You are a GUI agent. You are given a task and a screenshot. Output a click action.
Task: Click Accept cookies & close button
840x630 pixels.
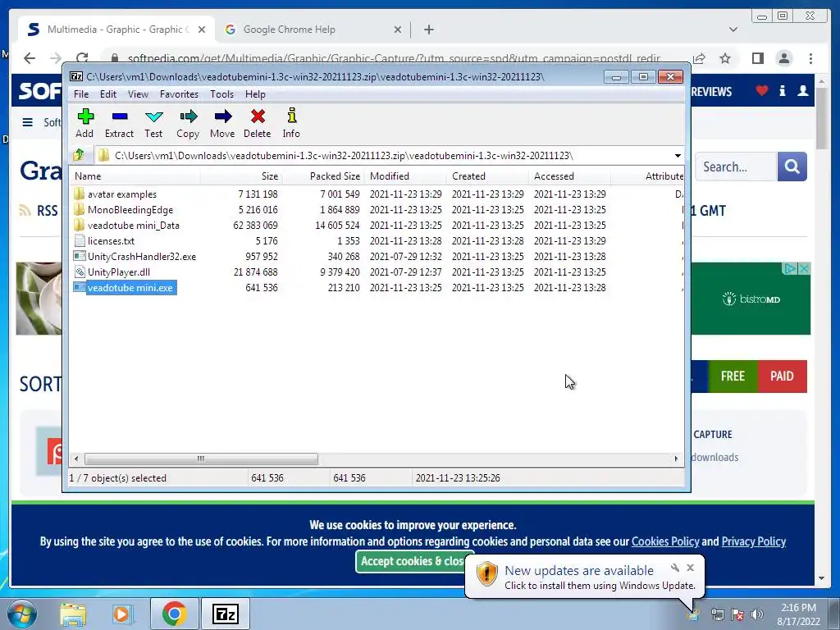tap(412, 561)
